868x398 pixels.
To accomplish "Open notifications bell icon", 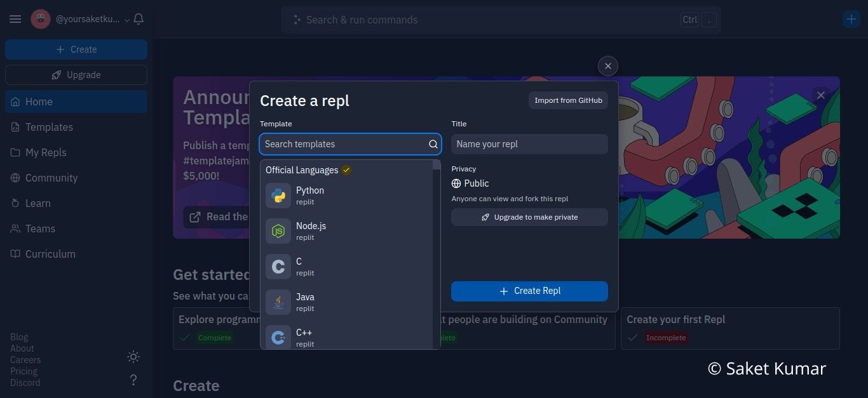I will pyautogui.click(x=139, y=19).
